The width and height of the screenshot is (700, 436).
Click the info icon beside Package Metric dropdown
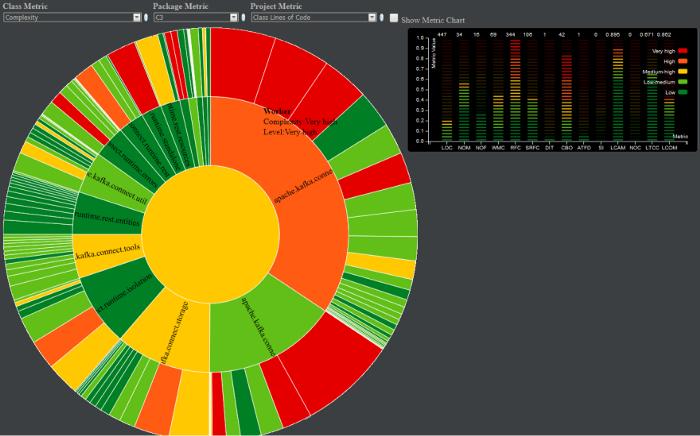(243, 17)
